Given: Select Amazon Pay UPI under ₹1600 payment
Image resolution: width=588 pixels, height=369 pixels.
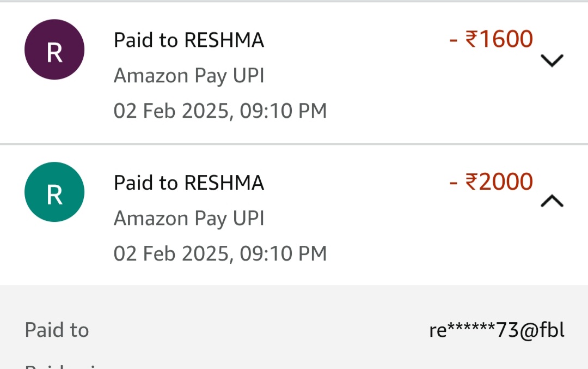Looking at the screenshot, I should [188, 76].
